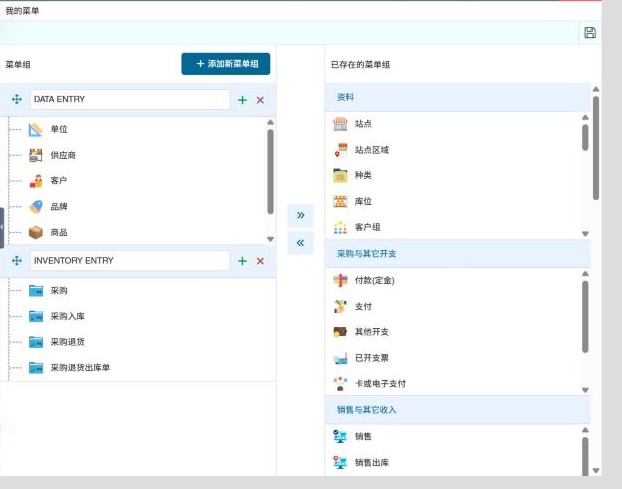This screenshot has width=622, height=489.
Task: Click the 卡或电子支付 label
Action: (x=380, y=384)
